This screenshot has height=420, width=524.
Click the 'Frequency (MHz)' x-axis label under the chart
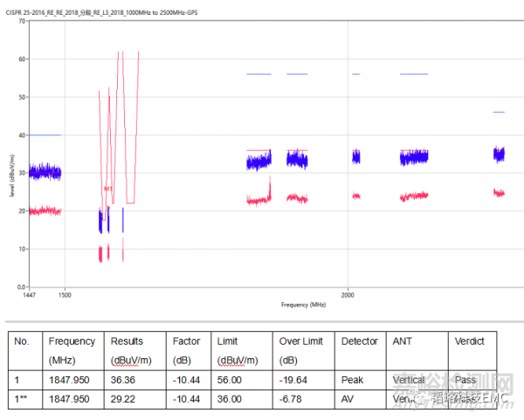pos(303,305)
